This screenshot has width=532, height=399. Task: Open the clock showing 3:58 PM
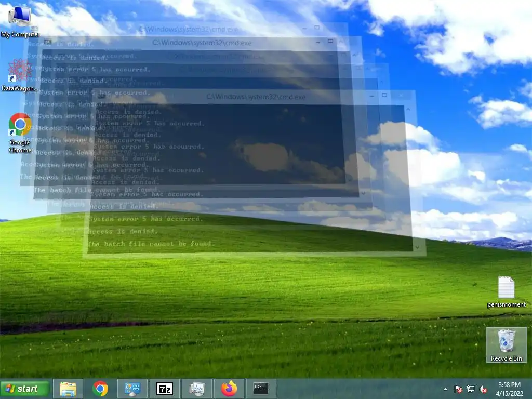coord(509,389)
